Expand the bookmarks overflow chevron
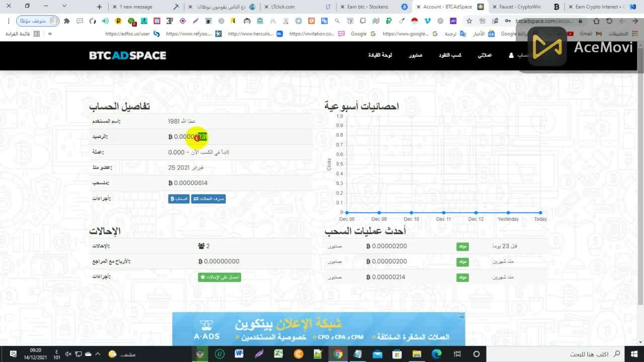 [50, 34]
